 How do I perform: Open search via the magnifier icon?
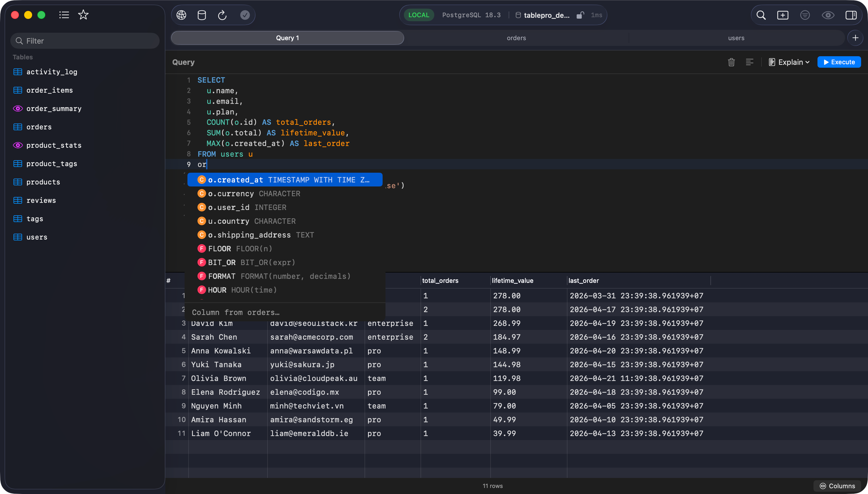(761, 15)
